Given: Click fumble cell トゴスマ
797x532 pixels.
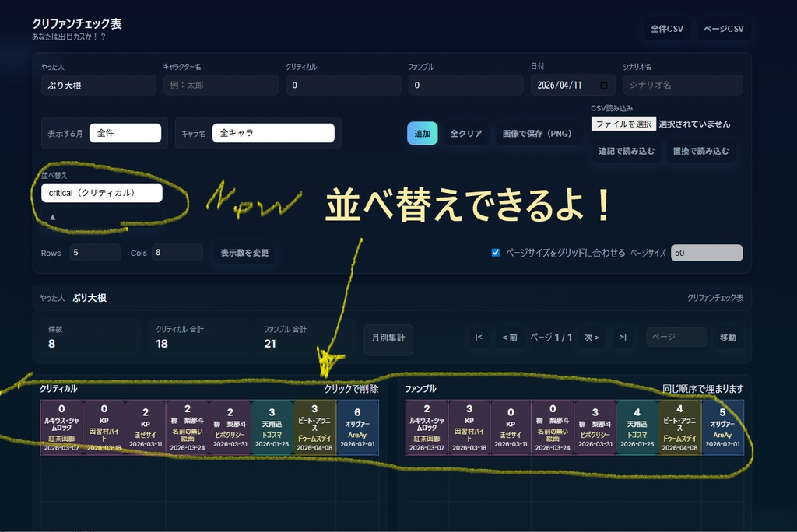Looking at the screenshot, I should [637, 427].
